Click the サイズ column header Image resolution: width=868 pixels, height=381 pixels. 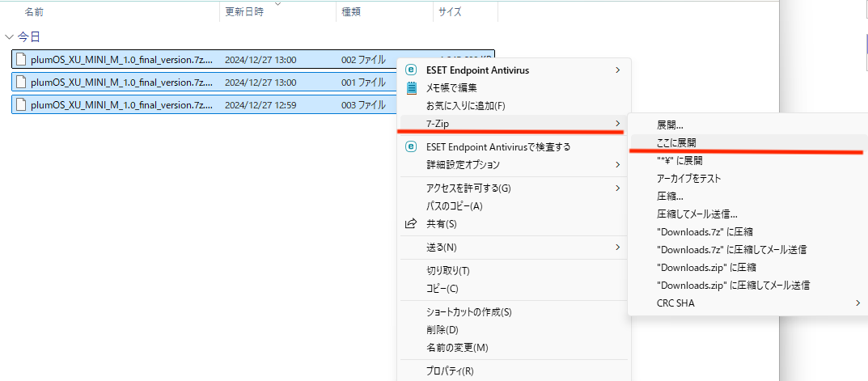pyautogui.click(x=449, y=12)
